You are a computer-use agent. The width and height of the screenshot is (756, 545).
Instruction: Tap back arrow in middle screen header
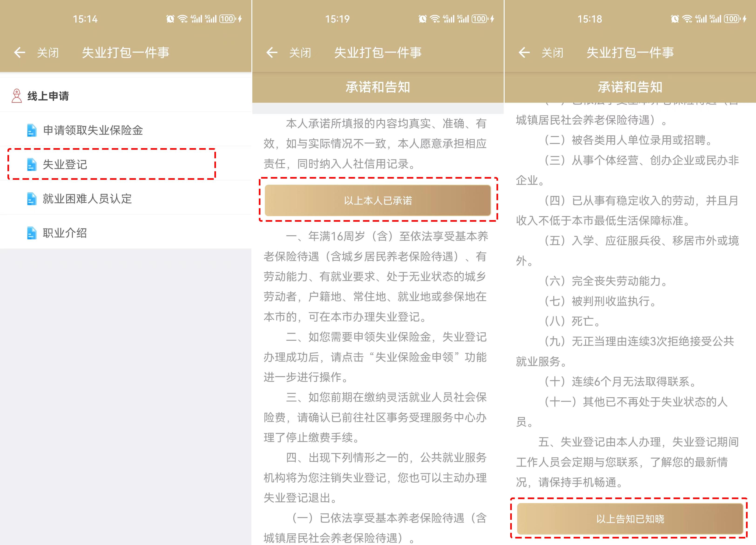[272, 52]
